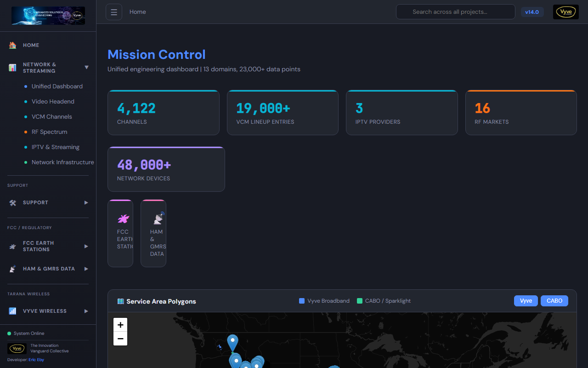Open the 4,122 Channels card
The width and height of the screenshot is (588, 368).
(x=164, y=113)
